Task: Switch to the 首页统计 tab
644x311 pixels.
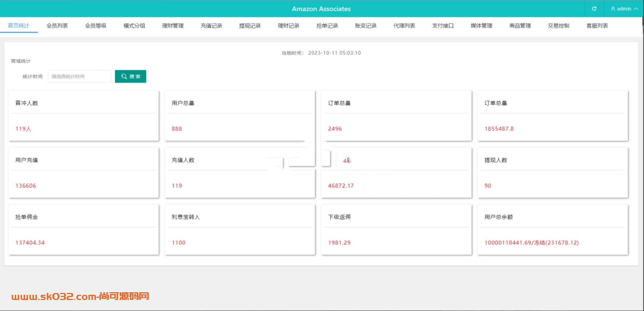Action: click(18, 26)
